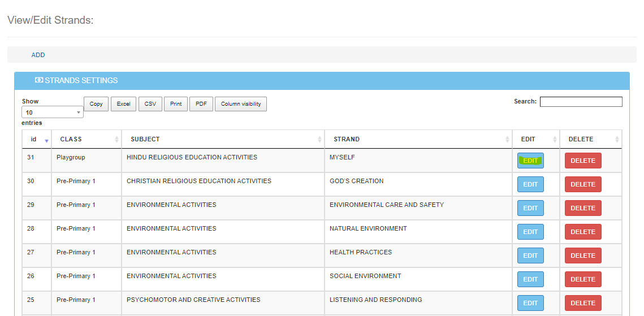Image resolution: width=644 pixels, height=316 pixels.
Task: Click the sort arrows on EDIT column
Action: point(555,140)
